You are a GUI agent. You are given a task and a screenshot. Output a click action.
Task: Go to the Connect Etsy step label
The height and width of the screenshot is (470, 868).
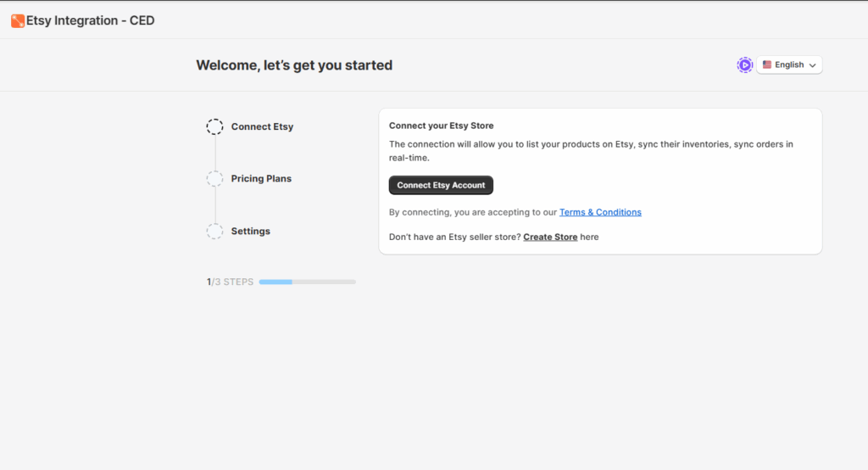(262, 127)
